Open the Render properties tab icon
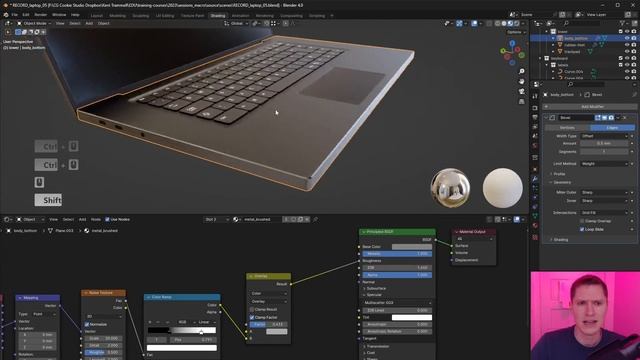The height and width of the screenshot is (360, 640). click(535, 108)
